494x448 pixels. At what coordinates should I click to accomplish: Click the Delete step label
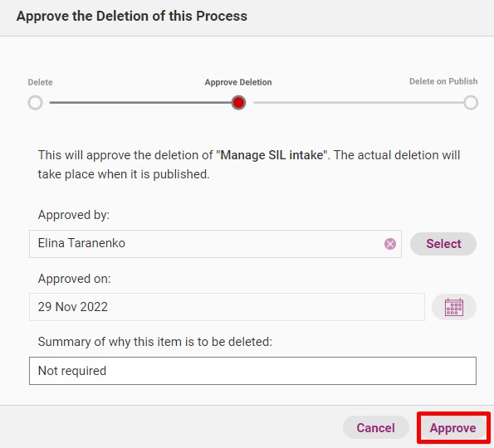[x=40, y=82]
